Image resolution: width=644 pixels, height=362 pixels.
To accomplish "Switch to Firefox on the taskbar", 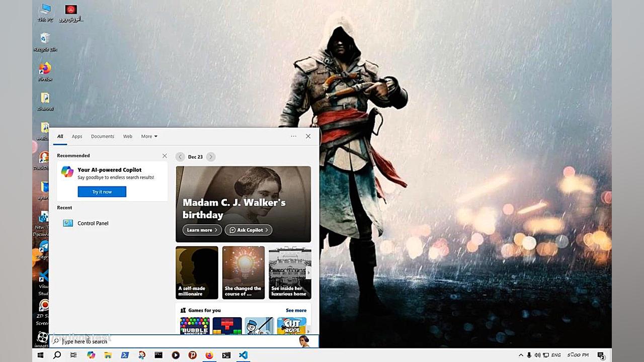I will point(209,355).
